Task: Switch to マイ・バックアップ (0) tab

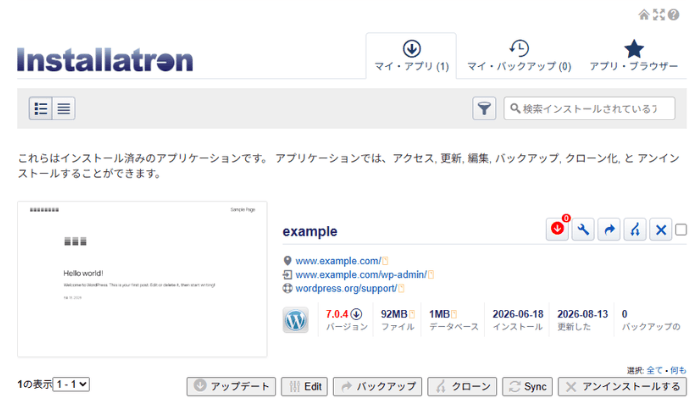Action: 519,56
